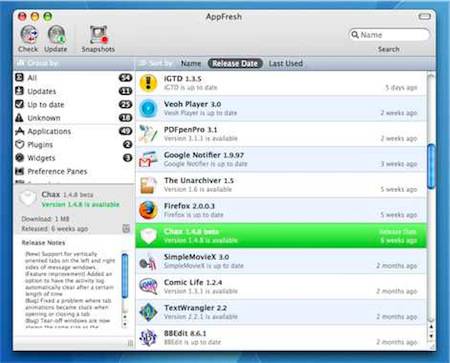Click the Comic Life 1.2.4 title text
Image resolution: width=450 pixels, height=363 pixels.
pos(193,282)
